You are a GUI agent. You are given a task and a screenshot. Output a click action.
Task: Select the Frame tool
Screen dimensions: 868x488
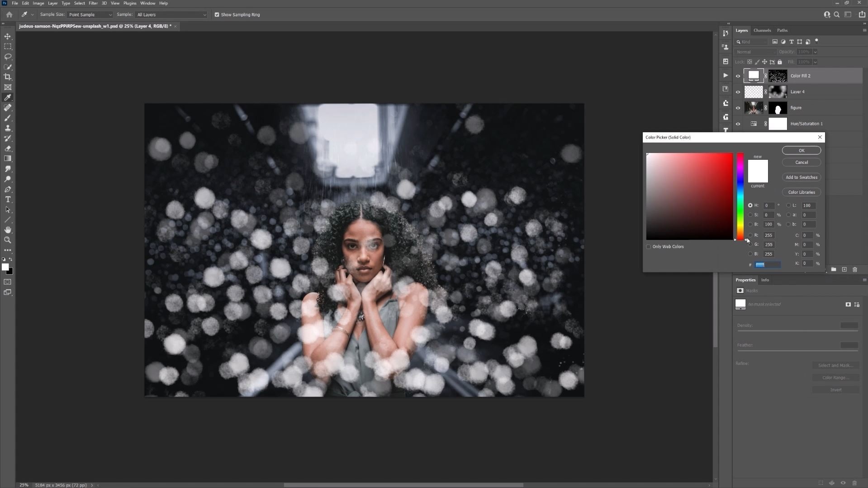[8, 87]
